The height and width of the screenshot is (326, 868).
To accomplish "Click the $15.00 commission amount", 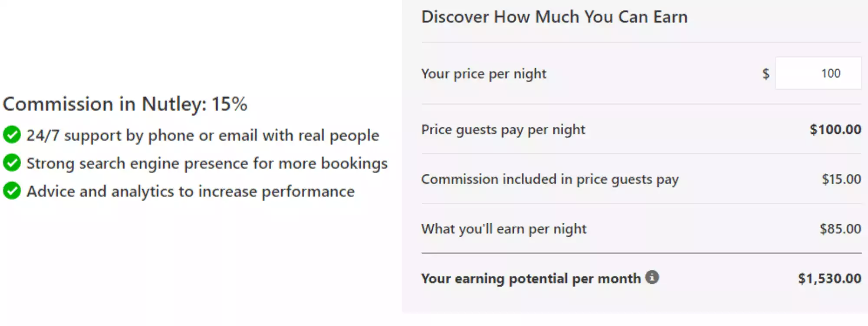I will click(x=841, y=179).
